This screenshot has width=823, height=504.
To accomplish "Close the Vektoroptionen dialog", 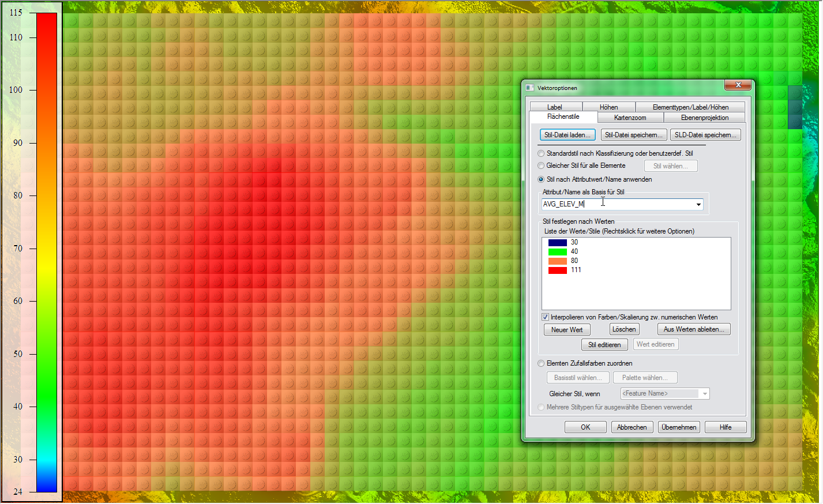I will tap(738, 85).
